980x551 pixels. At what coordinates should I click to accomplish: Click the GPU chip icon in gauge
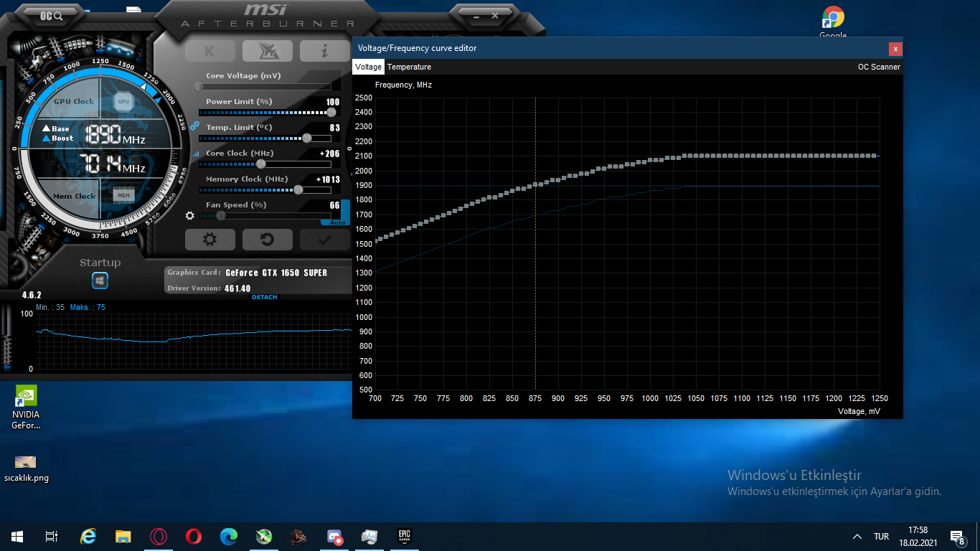point(123,101)
